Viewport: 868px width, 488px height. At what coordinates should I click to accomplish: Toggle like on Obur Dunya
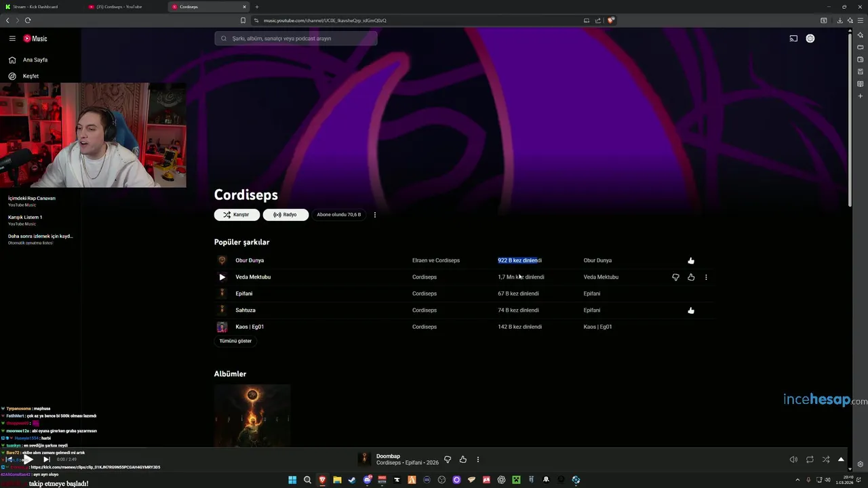(691, 260)
